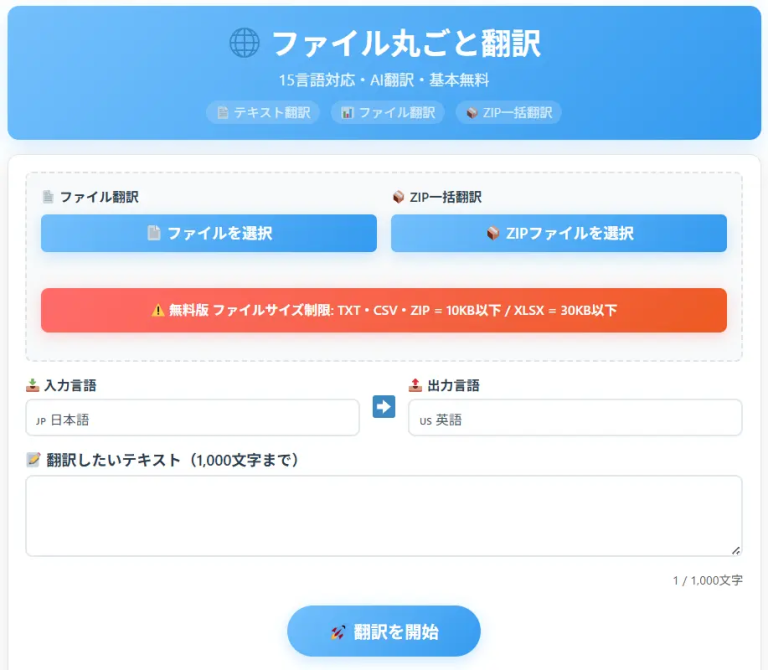The width and height of the screenshot is (768, 670).
Task: Click the memo icon beside 翻訳したいテキスト
Action: pos(33,460)
